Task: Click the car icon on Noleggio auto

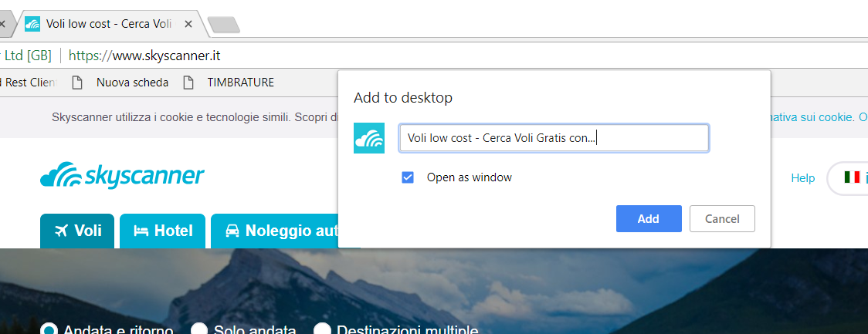Action: (232, 231)
